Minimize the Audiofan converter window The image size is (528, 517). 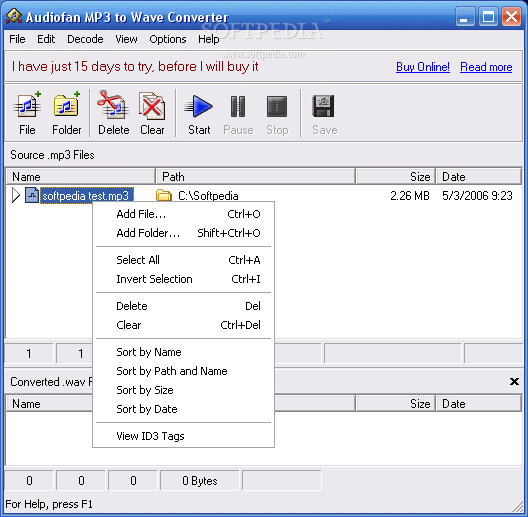point(465,17)
